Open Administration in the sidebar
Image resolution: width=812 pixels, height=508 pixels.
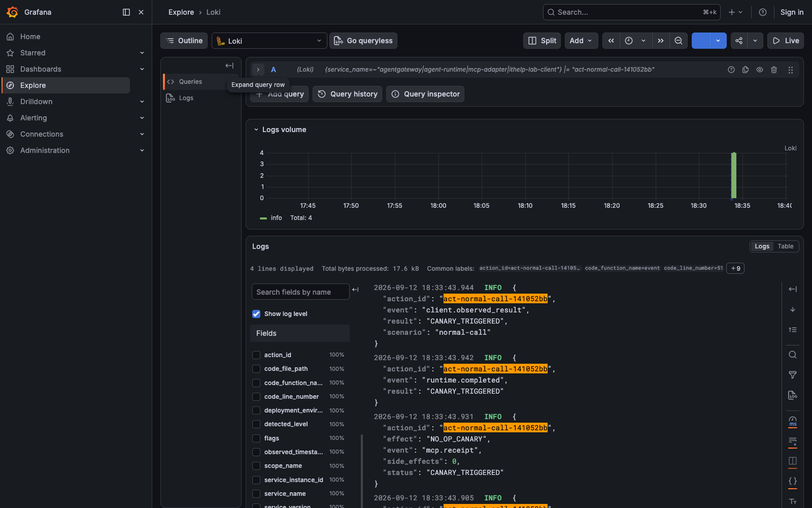tap(45, 150)
